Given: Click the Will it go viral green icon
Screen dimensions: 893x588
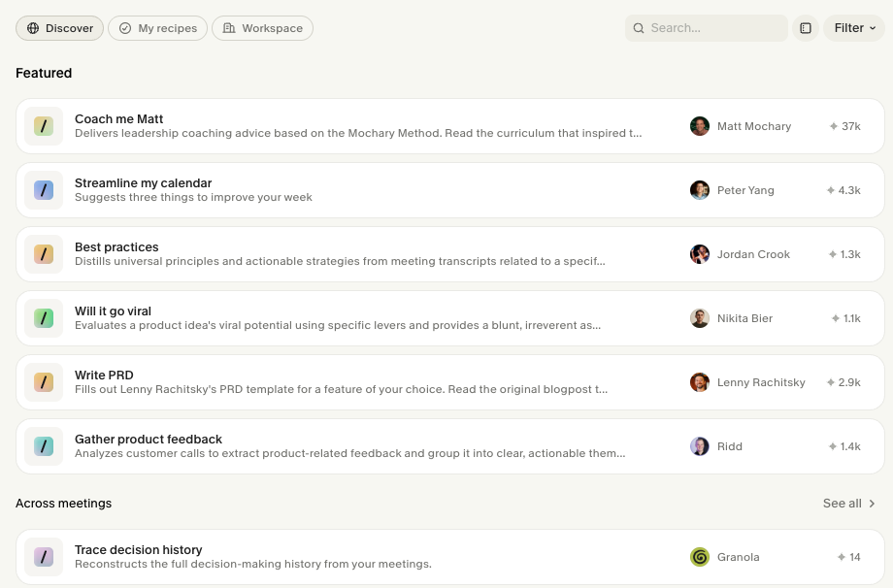Looking at the screenshot, I should (x=44, y=318).
